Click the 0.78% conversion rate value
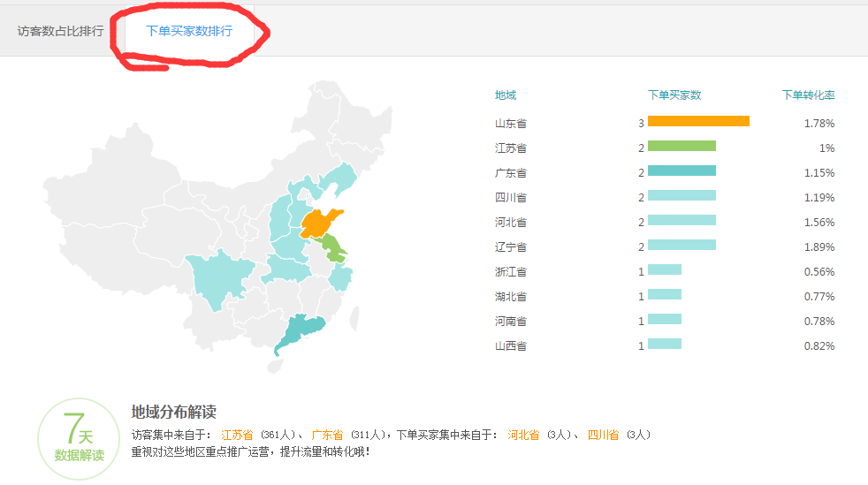 [819, 322]
